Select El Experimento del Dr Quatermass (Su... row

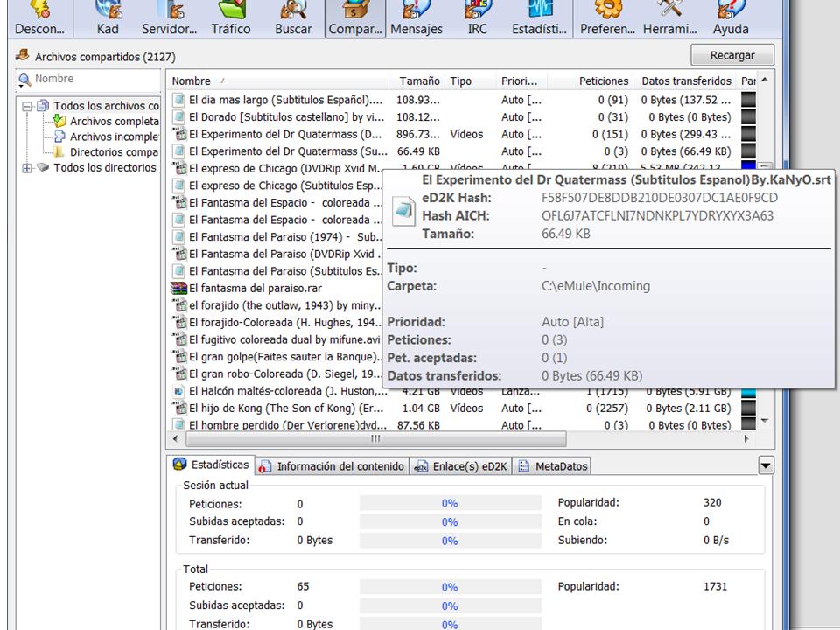[x=464, y=151]
